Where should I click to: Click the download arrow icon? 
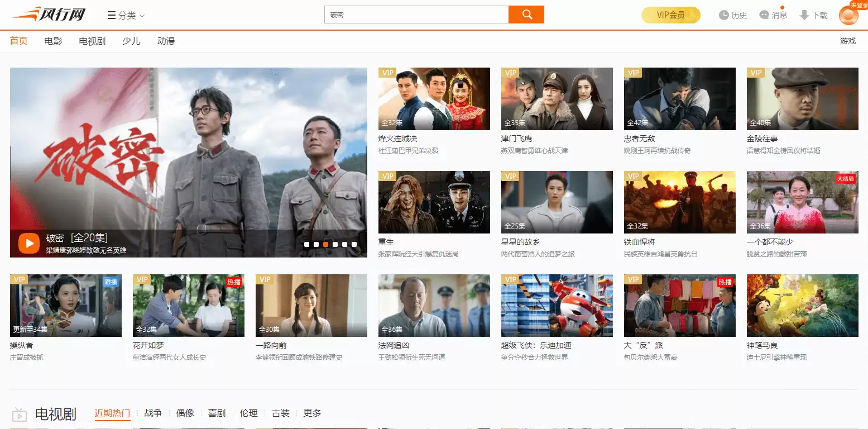pyautogui.click(x=804, y=15)
